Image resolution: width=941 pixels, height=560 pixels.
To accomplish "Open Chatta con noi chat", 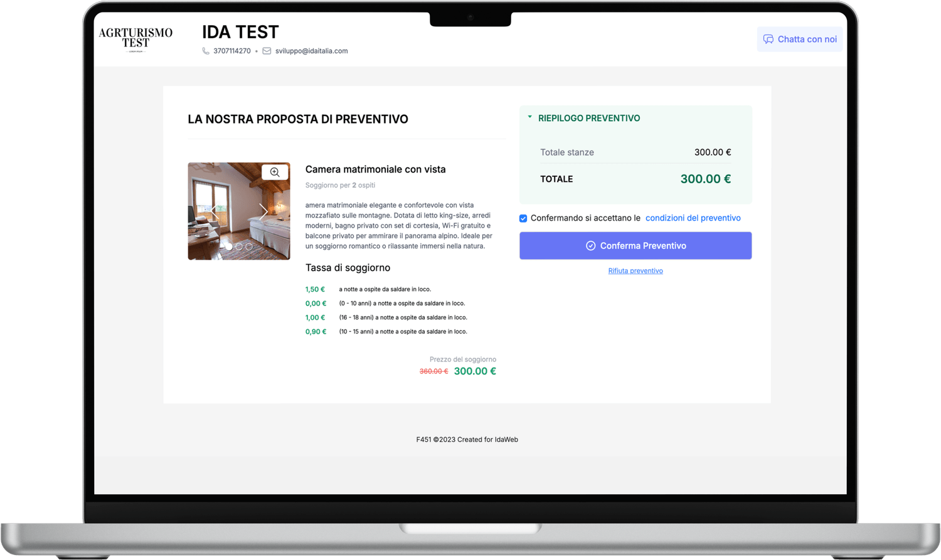I will tap(800, 40).
